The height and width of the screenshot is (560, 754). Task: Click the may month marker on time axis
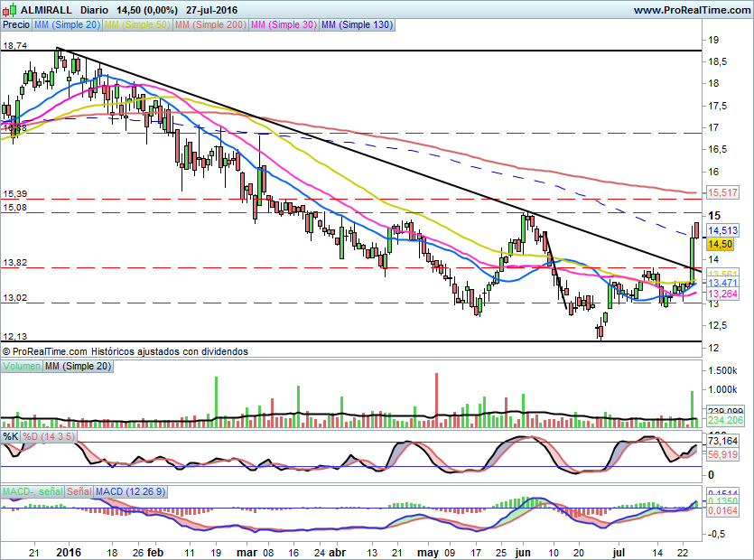coord(428,553)
